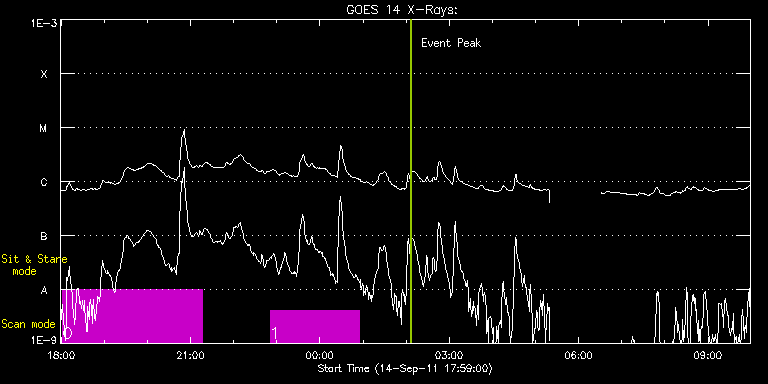768x384 pixels.
Task: Click the GOES 14 X-Rays title
Action: point(402,10)
